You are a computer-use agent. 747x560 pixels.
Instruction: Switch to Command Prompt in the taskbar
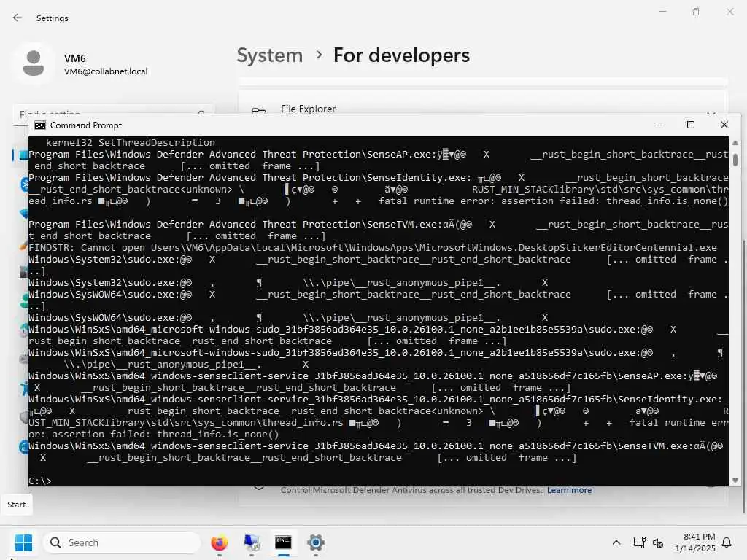[x=284, y=542]
